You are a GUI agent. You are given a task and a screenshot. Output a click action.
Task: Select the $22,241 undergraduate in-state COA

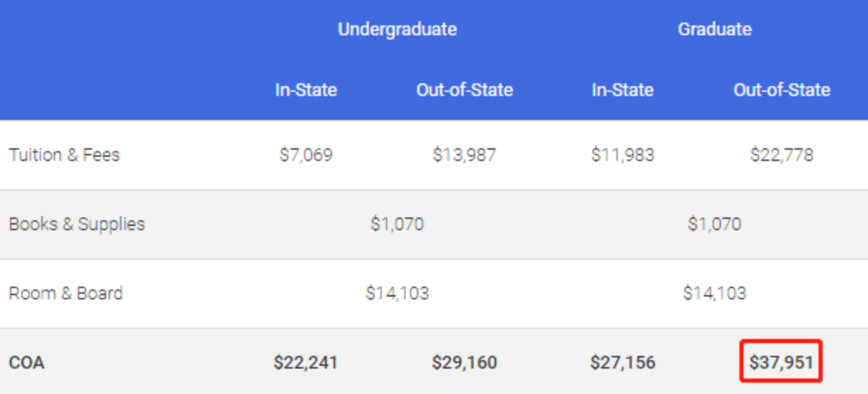pos(306,363)
